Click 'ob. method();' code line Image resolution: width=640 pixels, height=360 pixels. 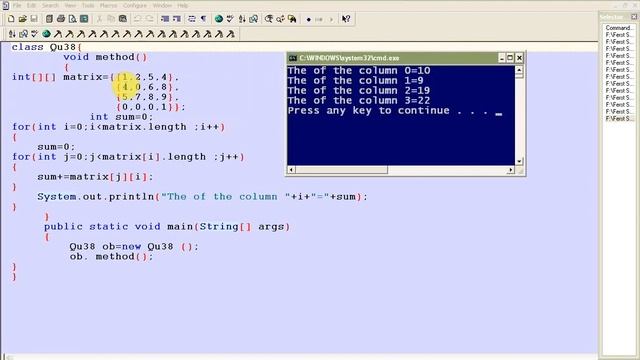[111, 256]
